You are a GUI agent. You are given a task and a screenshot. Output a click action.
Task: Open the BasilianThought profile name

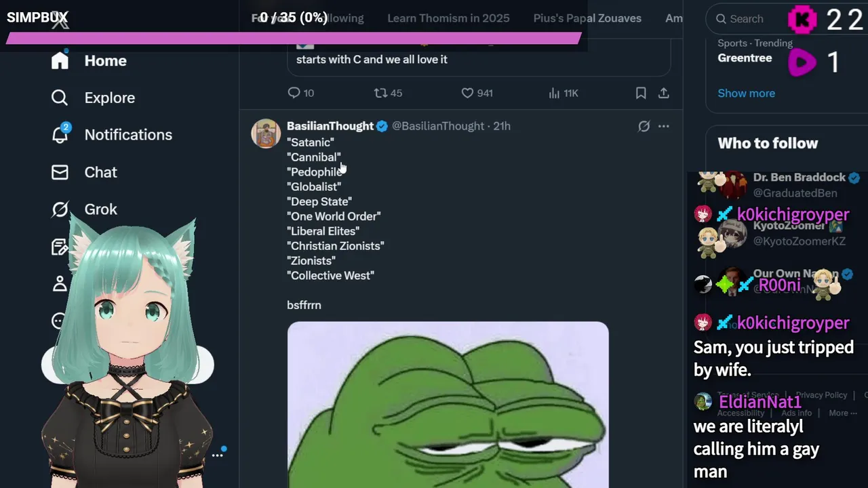click(x=330, y=126)
